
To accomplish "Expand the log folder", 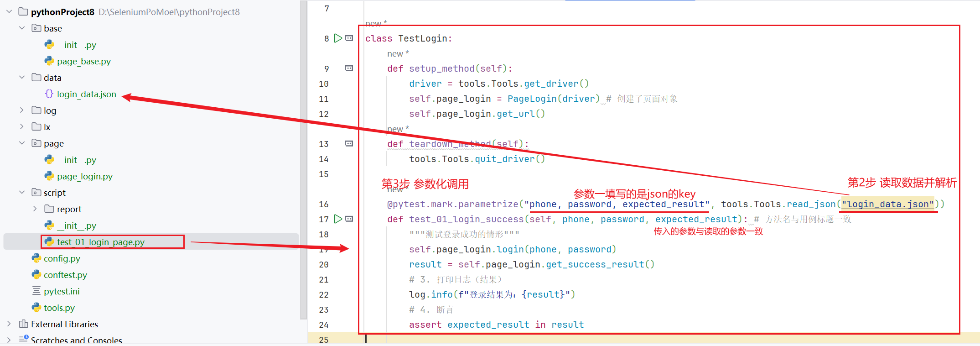I will click(22, 110).
